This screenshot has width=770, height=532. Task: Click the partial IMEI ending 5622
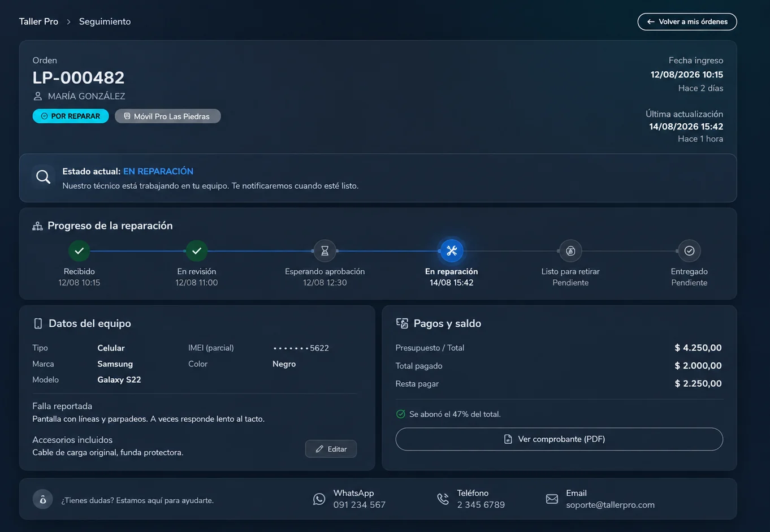coord(301,348)
